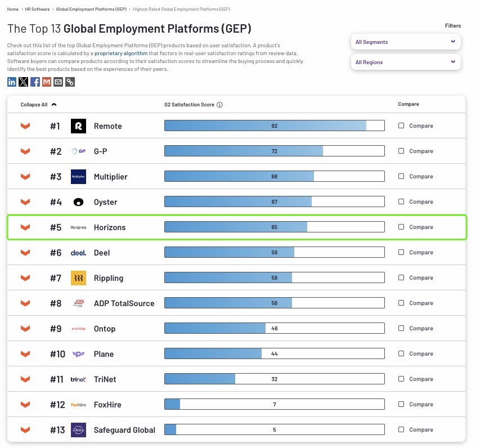Click the Multiplier logo
The width and height of the screenshot is (480, 448).
click(x=78, y=176)
